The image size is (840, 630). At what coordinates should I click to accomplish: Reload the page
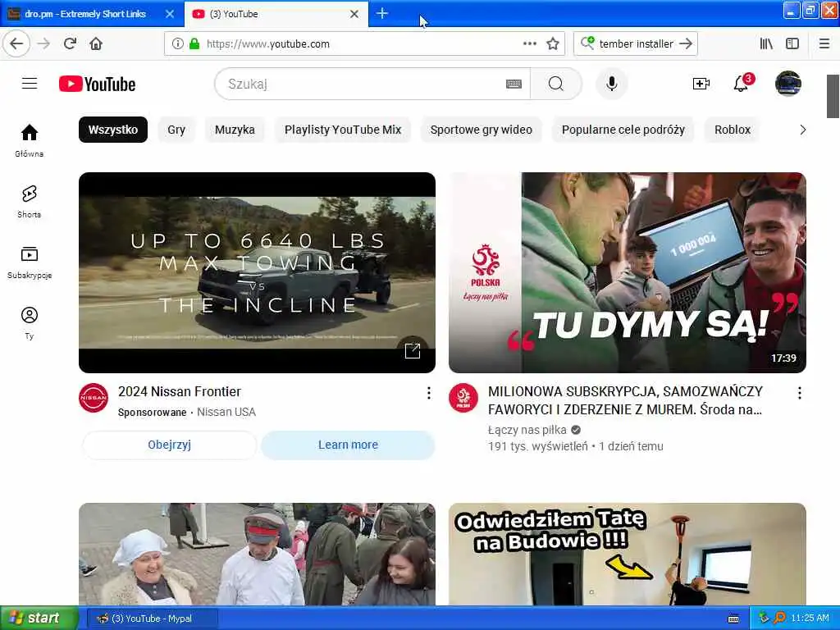pos(70,43)
